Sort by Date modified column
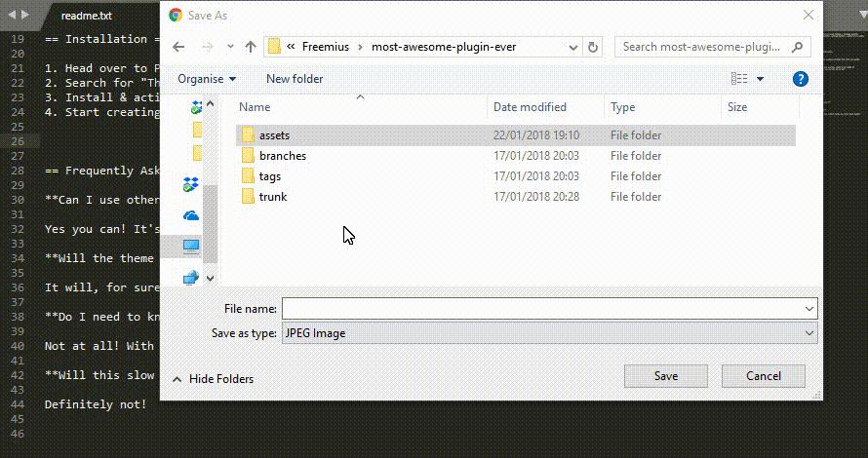This screenshot has height=458, width=868. pyautogui.click(x=530, y=107)
